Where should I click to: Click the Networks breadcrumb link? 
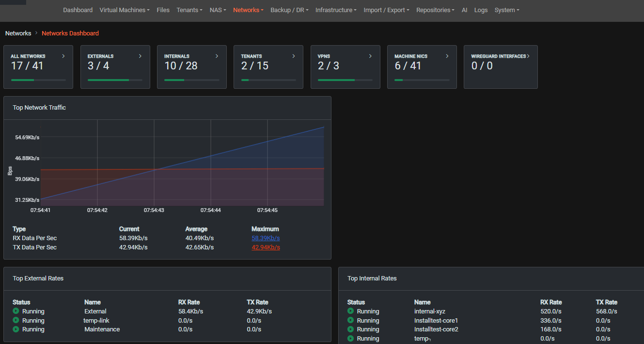pos(18,33)
